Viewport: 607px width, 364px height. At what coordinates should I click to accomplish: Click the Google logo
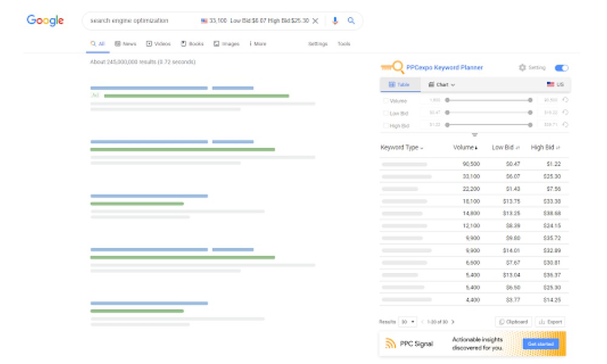(x=45, y=21)
